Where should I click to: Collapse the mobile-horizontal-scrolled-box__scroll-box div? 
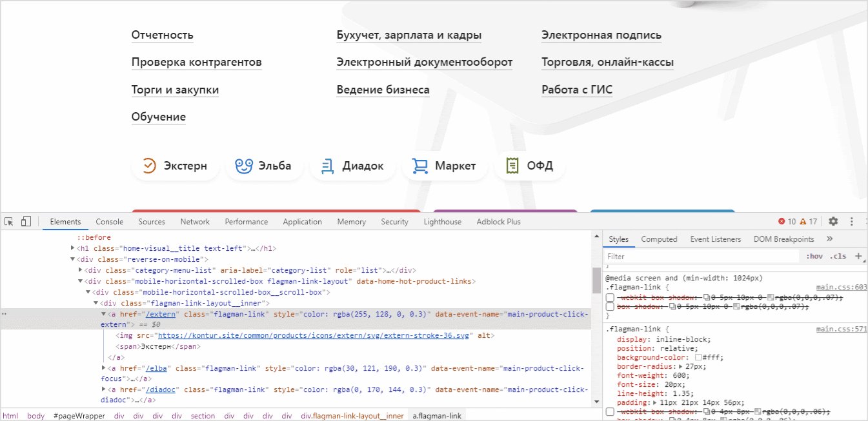88,292
